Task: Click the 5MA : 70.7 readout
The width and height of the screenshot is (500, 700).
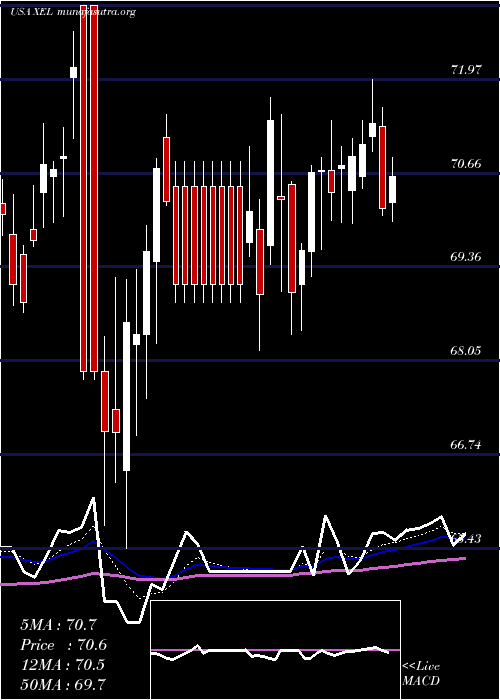Action: click(x=58, y=625)
